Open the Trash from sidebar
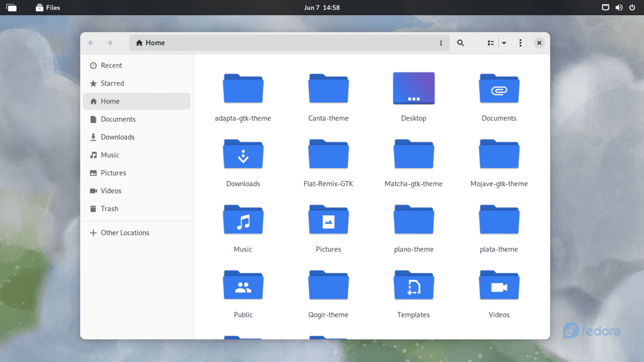 (110, 209)
